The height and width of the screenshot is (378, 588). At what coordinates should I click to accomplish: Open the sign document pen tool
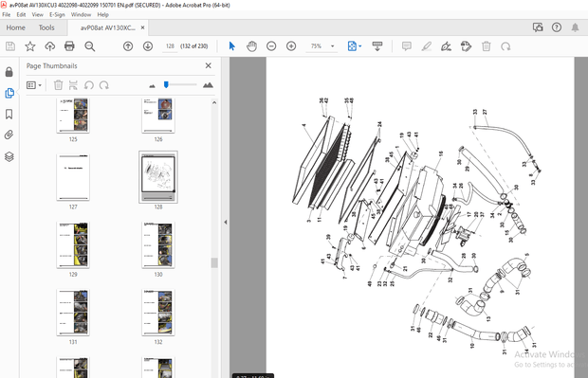(x=446, y=46)
